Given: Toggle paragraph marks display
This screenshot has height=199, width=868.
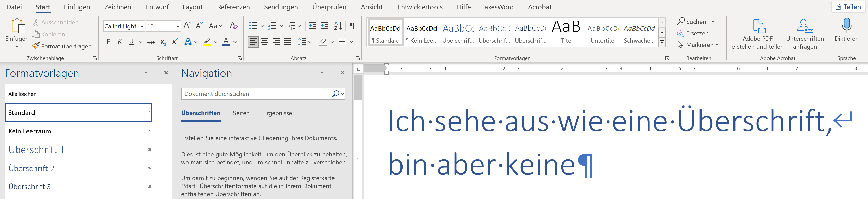Looking at the screenshot, I should 352,26.
